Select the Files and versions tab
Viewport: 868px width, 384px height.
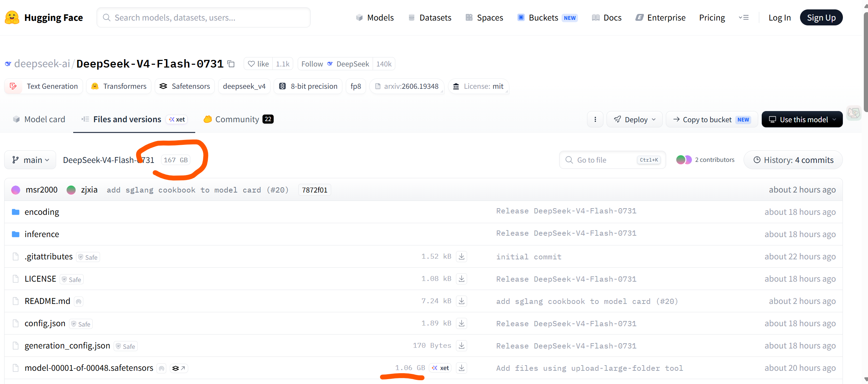pos(134,119)
